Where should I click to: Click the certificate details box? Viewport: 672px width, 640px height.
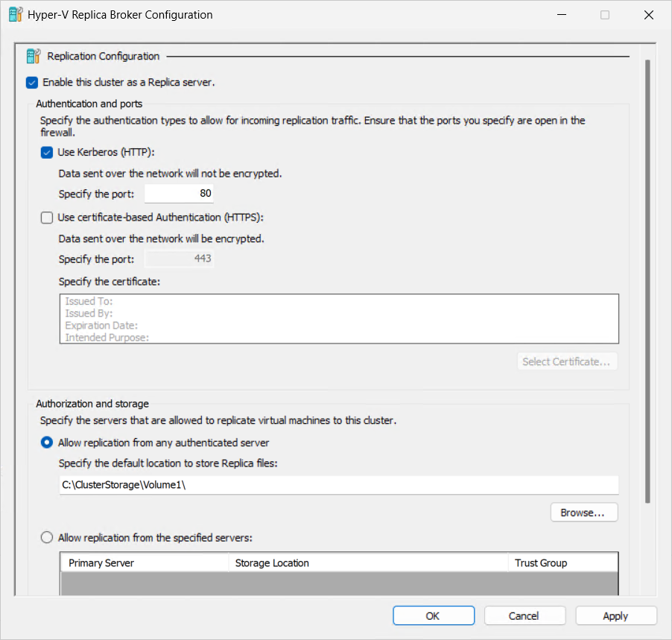[339, 318]
